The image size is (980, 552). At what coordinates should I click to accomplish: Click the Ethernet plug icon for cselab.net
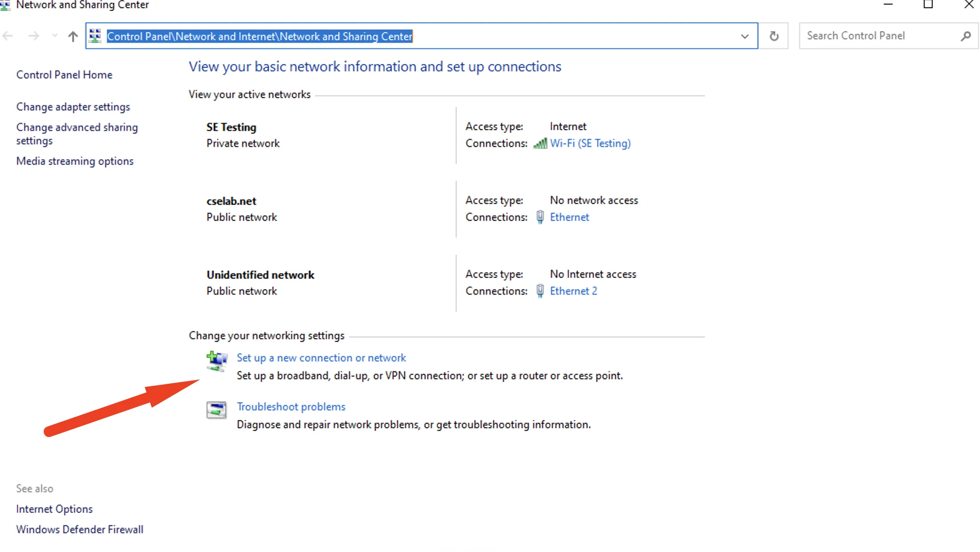540,217
